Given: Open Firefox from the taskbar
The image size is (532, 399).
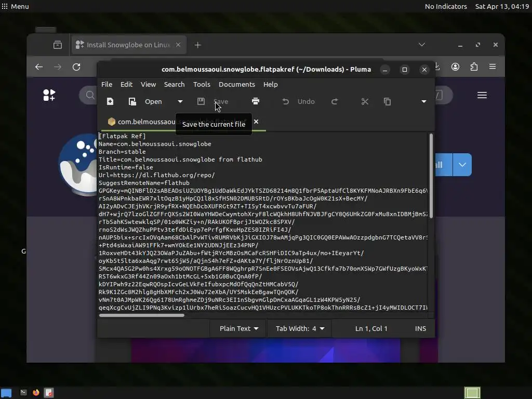Looking at the screenshot, I should [x=36, y=393].
